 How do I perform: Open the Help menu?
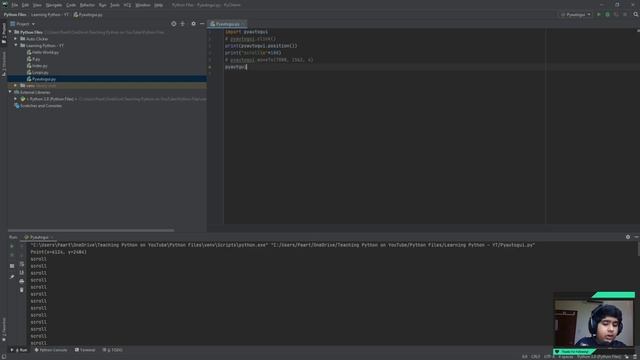click(158, 5)
